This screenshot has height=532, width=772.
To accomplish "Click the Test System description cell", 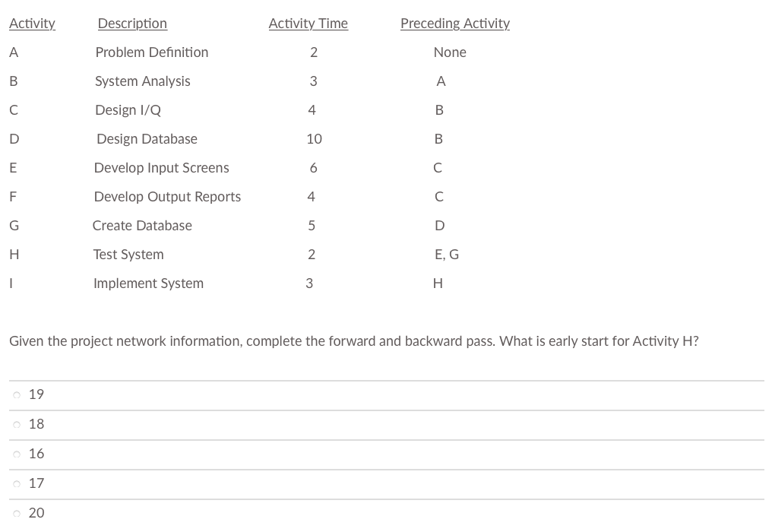I will click(x=128, y=255).
